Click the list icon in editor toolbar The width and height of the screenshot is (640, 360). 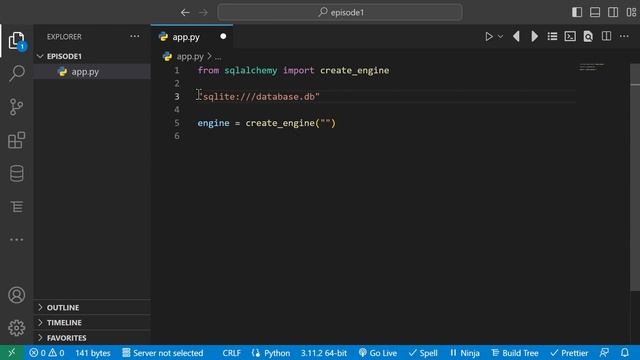[x=552, y=37]
